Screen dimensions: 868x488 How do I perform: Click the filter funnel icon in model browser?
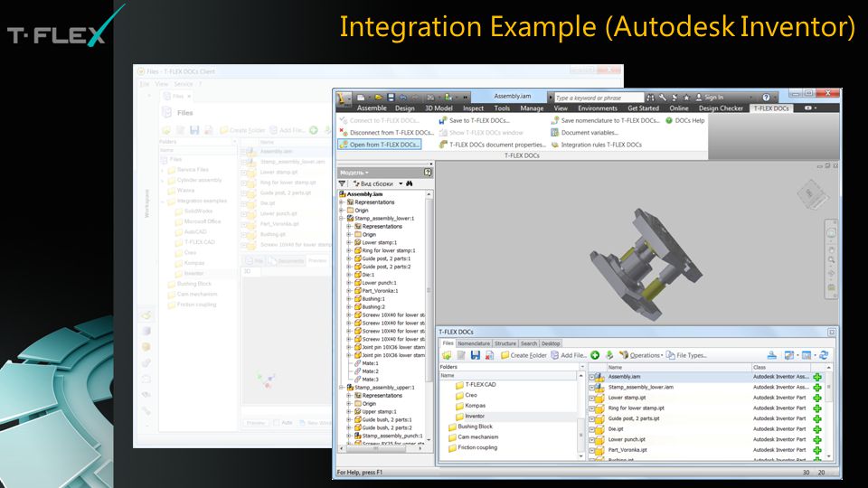pos(343,183)
